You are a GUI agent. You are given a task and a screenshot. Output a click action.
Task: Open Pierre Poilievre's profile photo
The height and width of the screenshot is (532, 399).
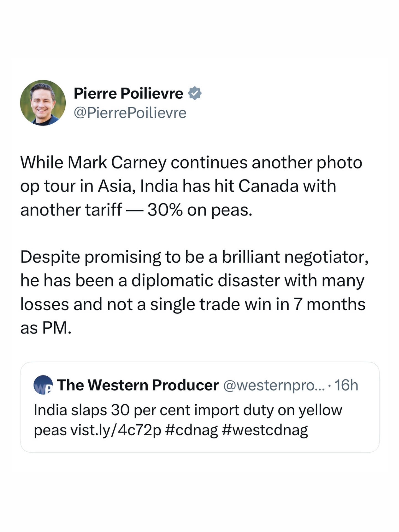tap(43, 103)
